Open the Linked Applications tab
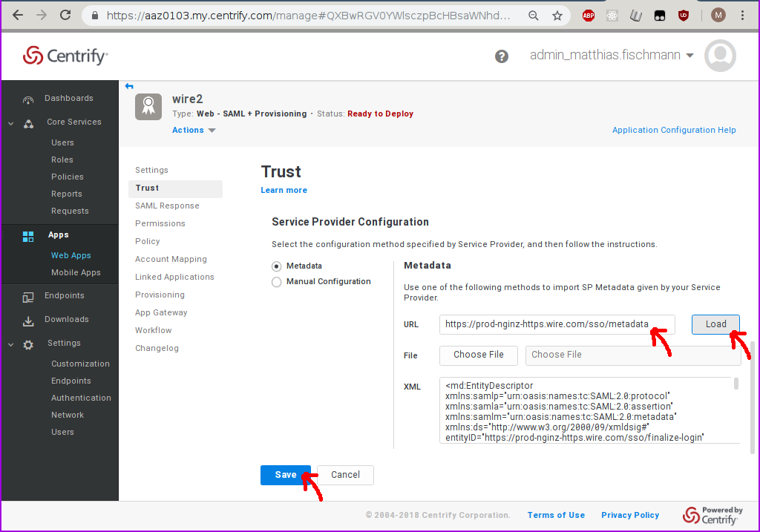 (x=174, y=278)
